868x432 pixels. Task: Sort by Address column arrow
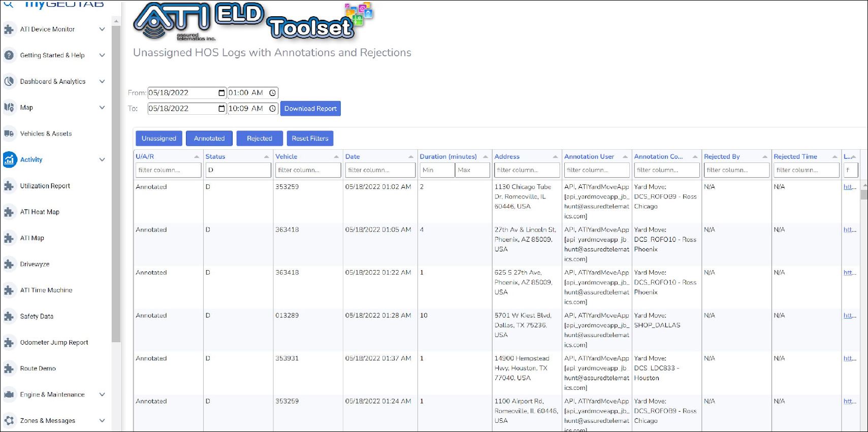click(x=555, y=157)
